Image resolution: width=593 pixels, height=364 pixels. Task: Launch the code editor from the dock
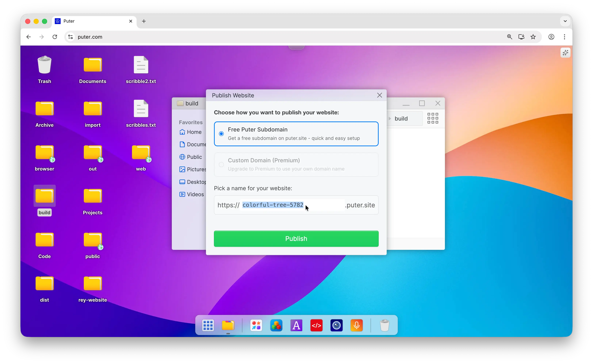point(316,325)
